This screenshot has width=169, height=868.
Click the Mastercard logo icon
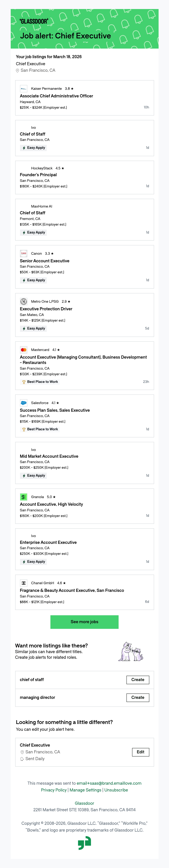(x=24, y=350)
